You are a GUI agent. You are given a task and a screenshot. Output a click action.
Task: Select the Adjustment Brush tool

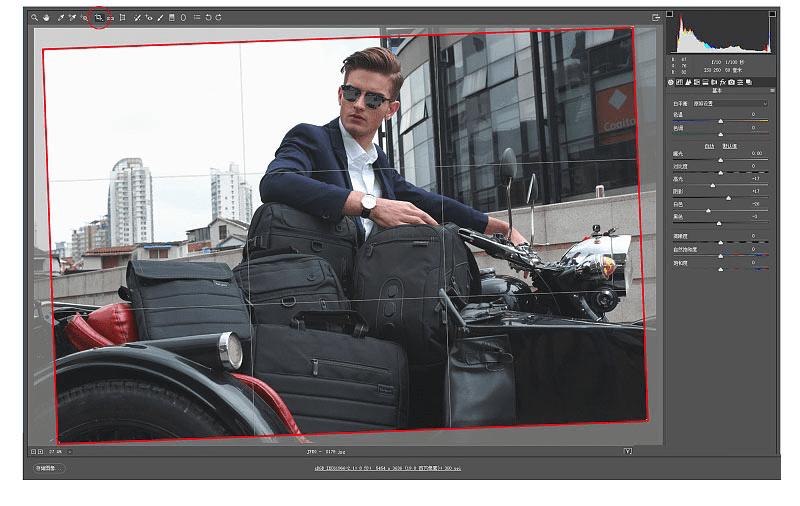[160, 17]
